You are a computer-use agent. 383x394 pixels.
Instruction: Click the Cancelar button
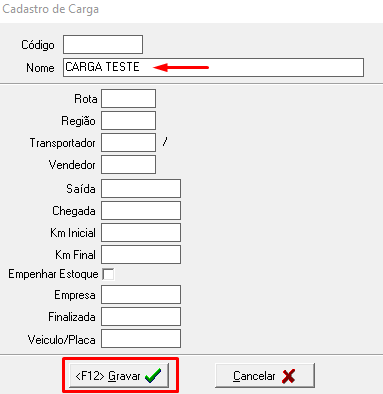click(x=265, y=376)
